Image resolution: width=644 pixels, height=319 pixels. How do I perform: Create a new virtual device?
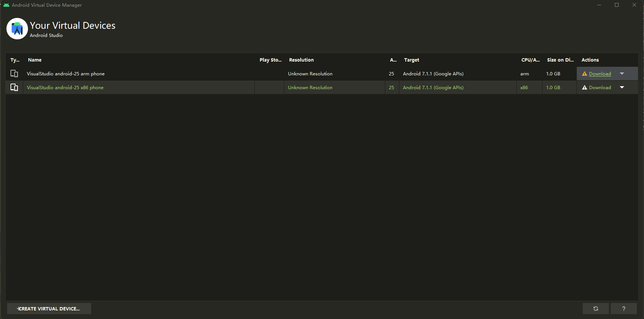tap(49, 309)
